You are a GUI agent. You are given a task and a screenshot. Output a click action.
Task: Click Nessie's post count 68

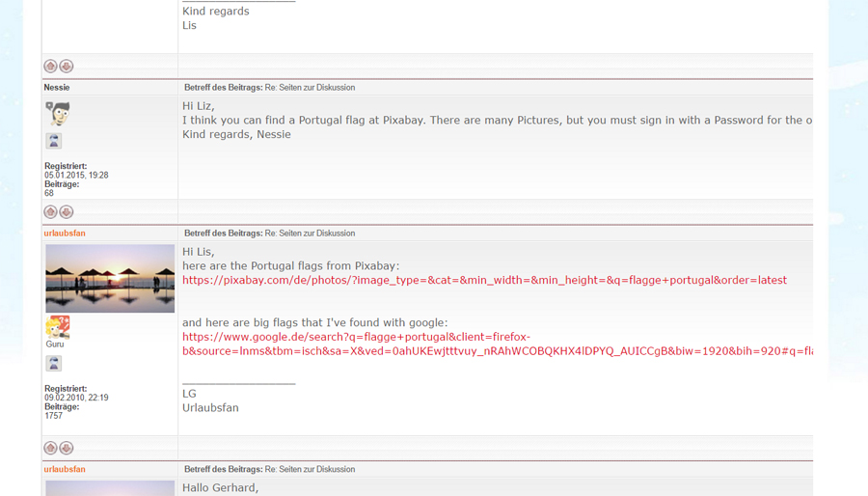(49, 193)
